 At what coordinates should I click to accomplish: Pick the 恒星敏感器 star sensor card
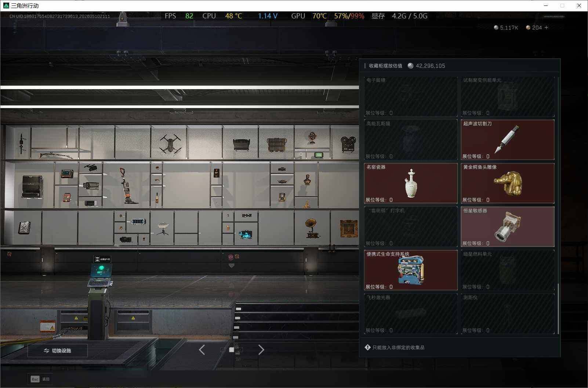(508, 227)
